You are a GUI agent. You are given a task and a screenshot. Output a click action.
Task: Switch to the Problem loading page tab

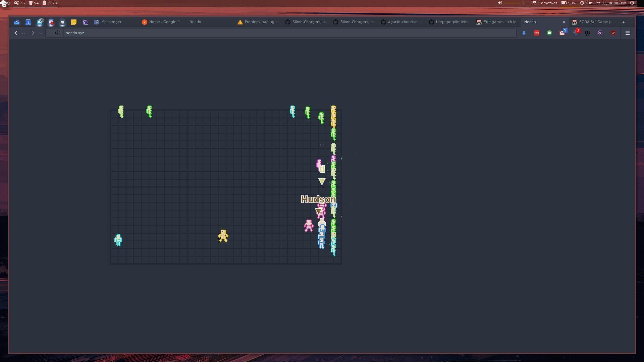tap(258, 22)
